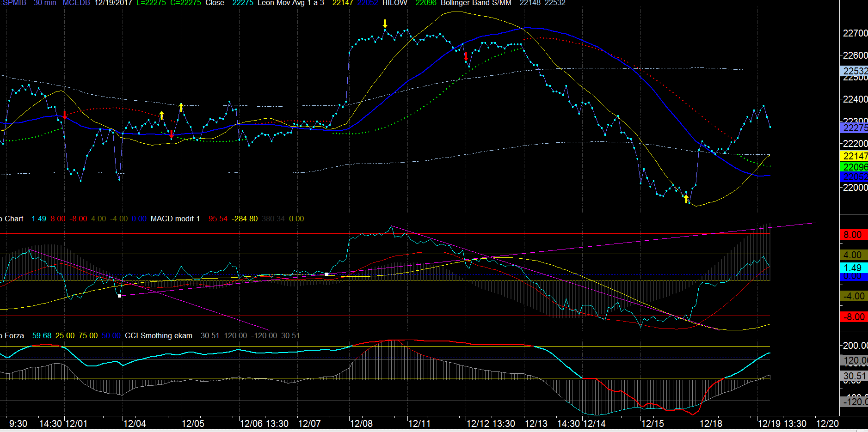
Task: Click the red -8.00 level tag on the MACD axis
Action: 854,316
